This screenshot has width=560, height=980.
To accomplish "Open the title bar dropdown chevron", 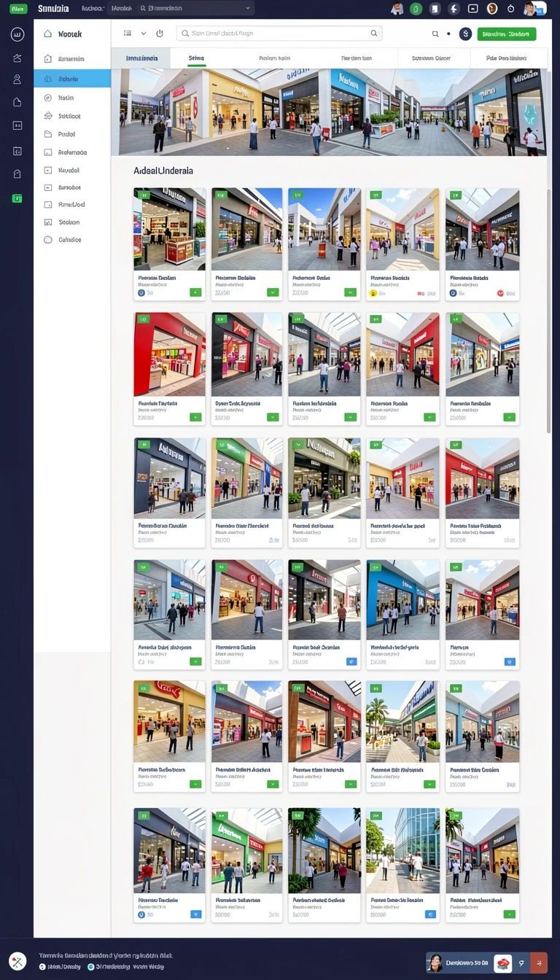I will [248, 9].
